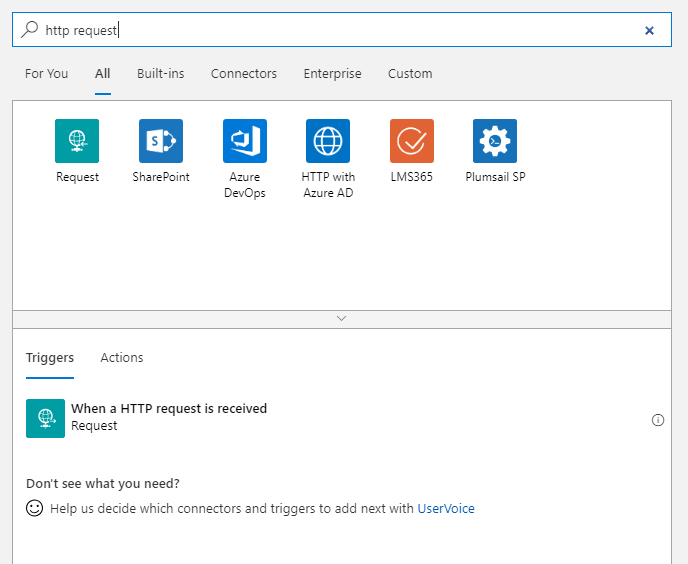The image size is (688, 564).
Task: Switch to the Connectors tab
Action: [244, 74]
